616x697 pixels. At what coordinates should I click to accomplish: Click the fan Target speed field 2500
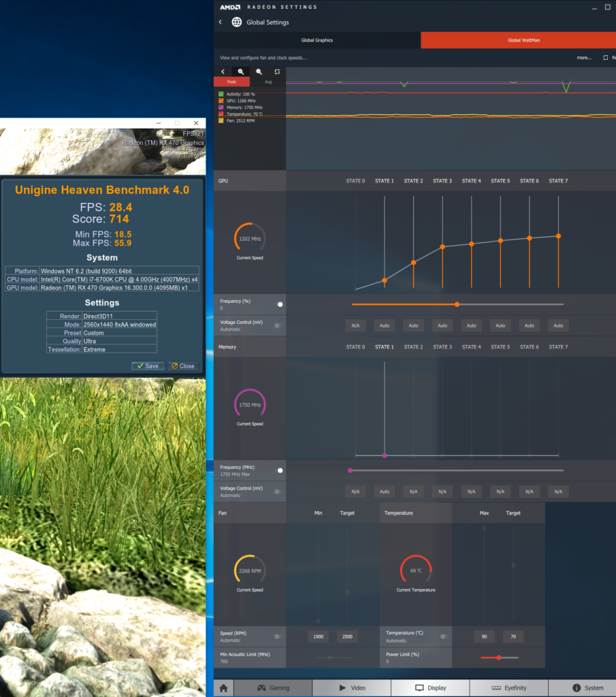pos(347,636)
